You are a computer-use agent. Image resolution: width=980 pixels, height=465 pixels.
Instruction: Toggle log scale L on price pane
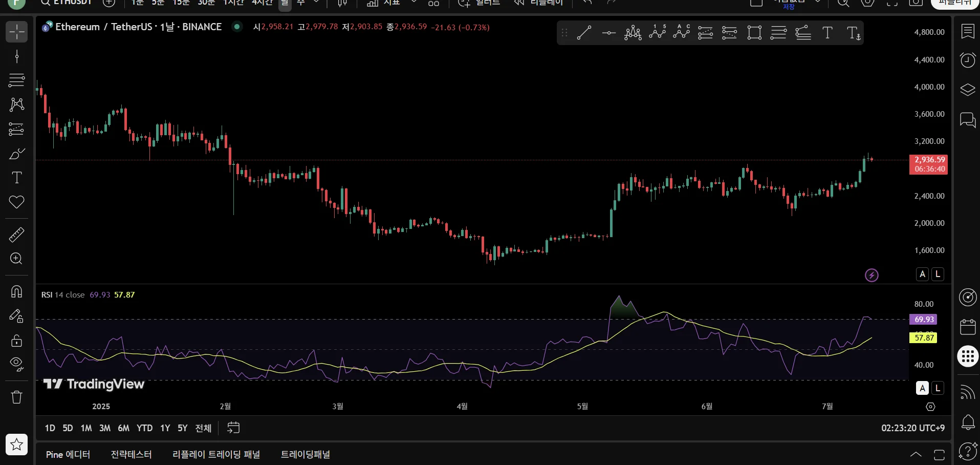coord(938,274)
